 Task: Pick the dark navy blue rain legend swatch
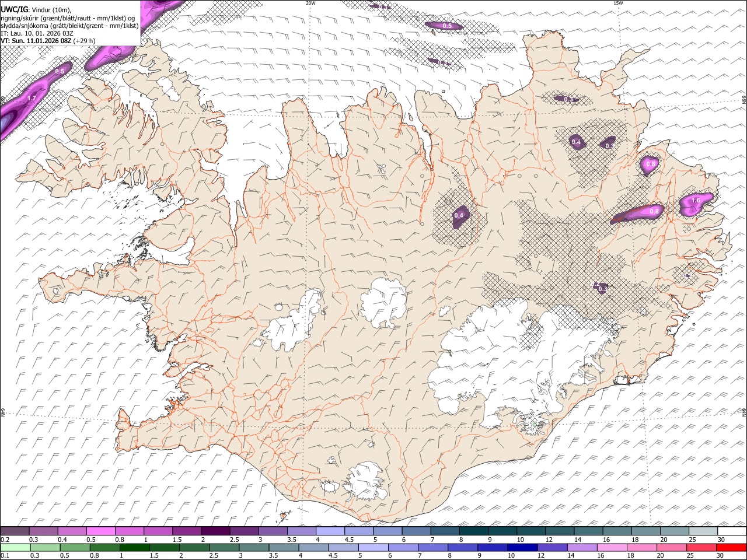(x=521, y=547)
